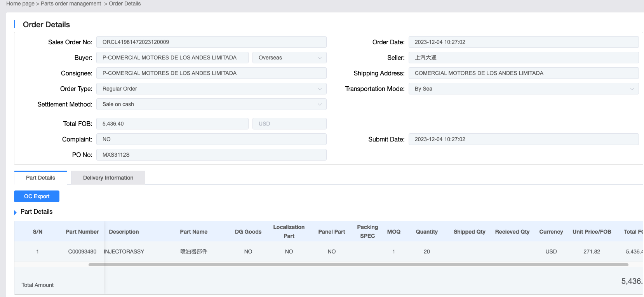Open Parts order management breadcrumb
644x297 pixels.
pos(71,3)
